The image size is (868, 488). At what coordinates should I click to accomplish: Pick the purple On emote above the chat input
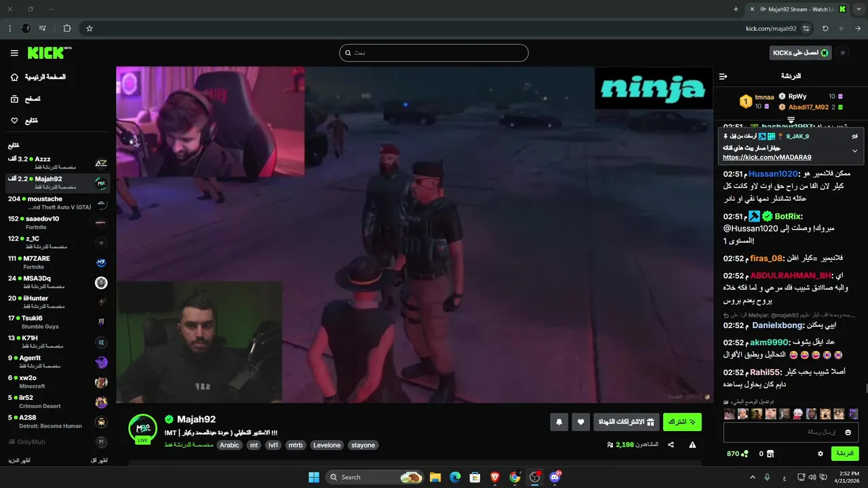pyautogui.click(x=853, y=413)
